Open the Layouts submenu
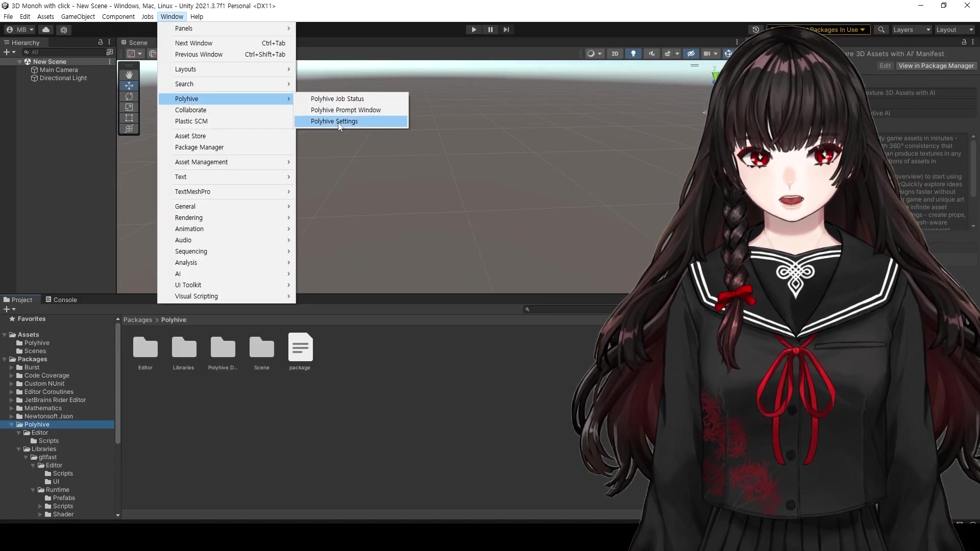The height and width of the screenshot is (551, 980). click(x=227, y=69)
